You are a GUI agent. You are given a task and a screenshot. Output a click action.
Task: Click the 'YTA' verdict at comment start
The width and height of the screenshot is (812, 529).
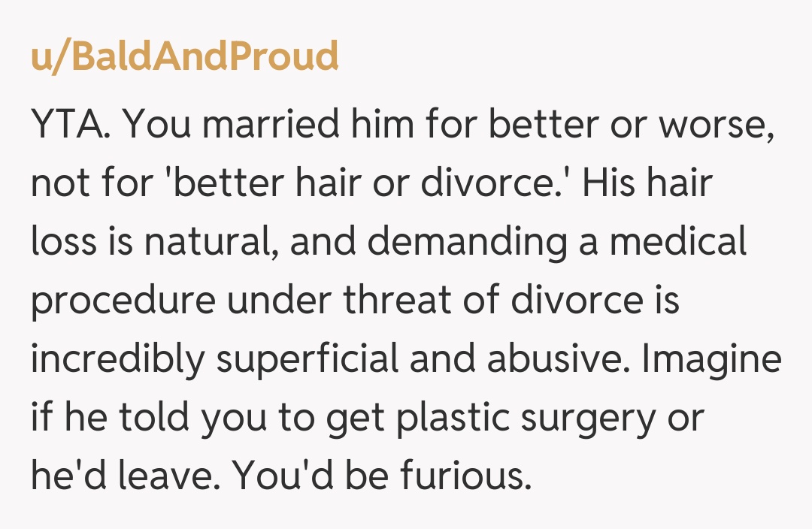click(71, 126)
